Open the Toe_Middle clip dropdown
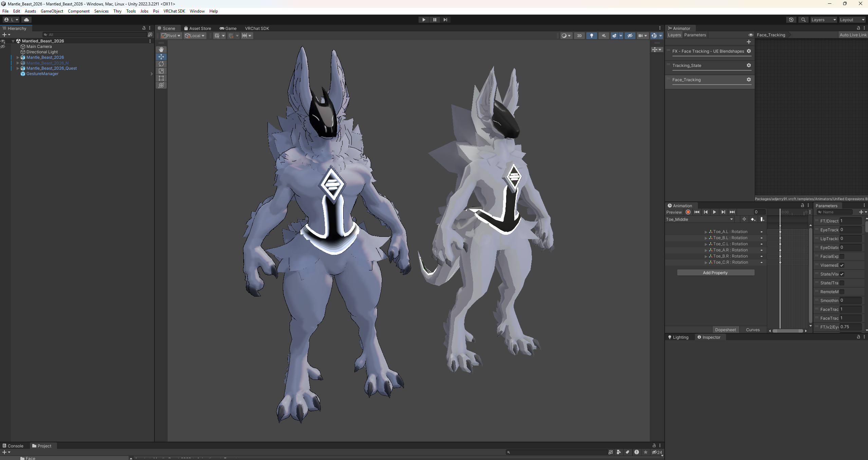The width and height of the screenshot is (868, 460). click(x=700, y=219)
